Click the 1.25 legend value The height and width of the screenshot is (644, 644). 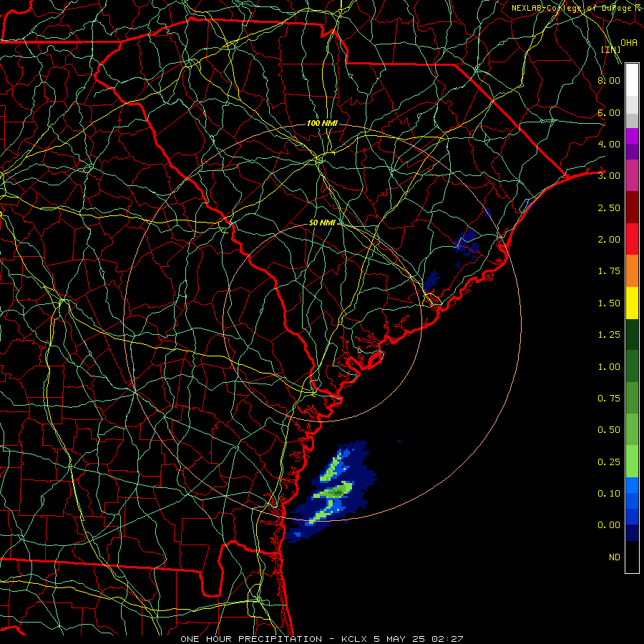click(x=609, y=335)
